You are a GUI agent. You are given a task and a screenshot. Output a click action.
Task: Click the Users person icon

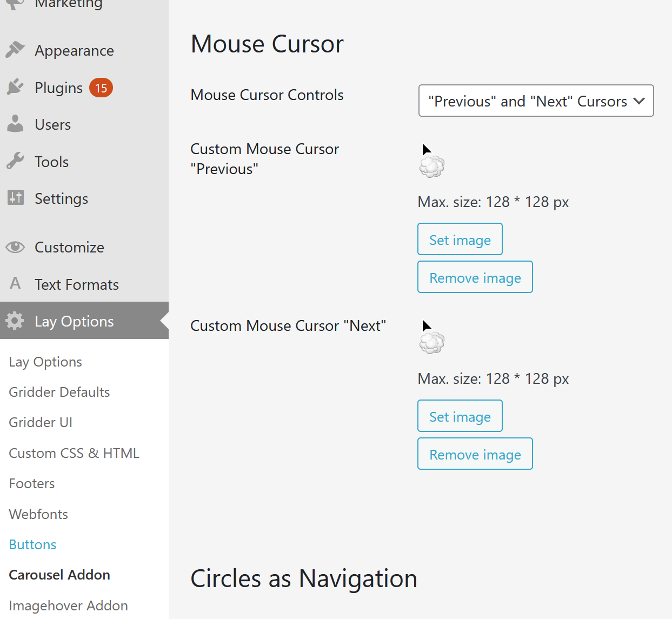[x=15, y=124]
